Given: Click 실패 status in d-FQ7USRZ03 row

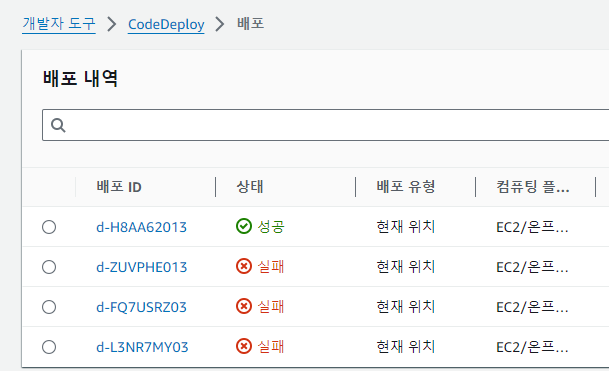Looking at the screenshot, I should pyautogui.click(x=271, y=307).
